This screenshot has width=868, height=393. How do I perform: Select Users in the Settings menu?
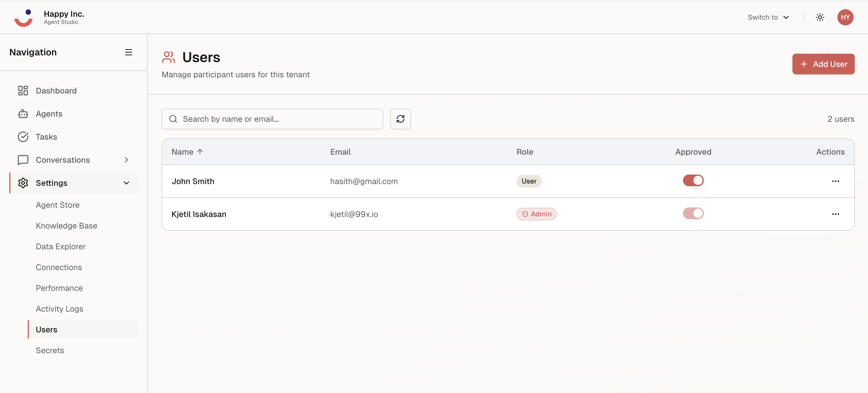point(46,329)
